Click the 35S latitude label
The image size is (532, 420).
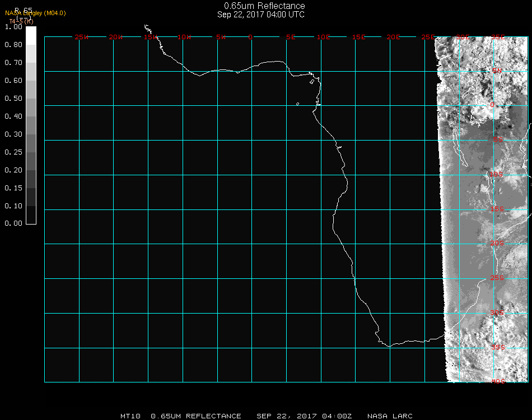[x=497, y=347]
